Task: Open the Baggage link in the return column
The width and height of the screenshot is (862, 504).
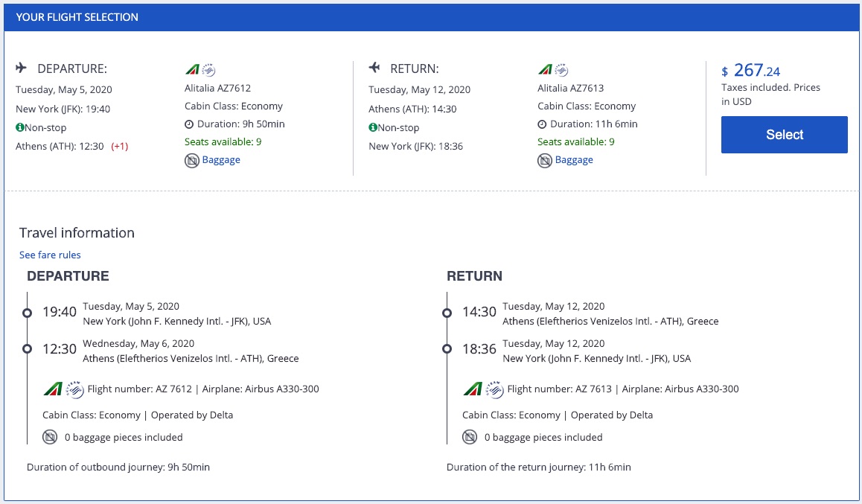Action: 573,159
